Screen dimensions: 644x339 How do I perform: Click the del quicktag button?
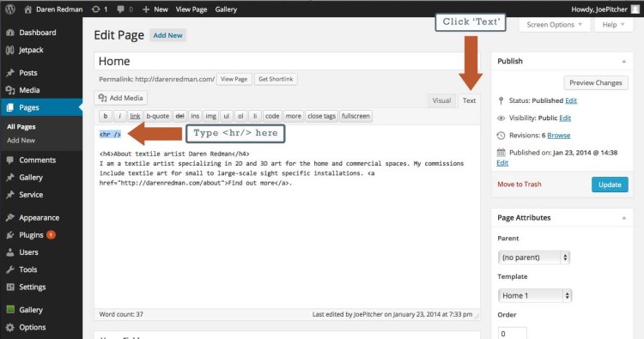pyautogui.click(x=180, y=116)
